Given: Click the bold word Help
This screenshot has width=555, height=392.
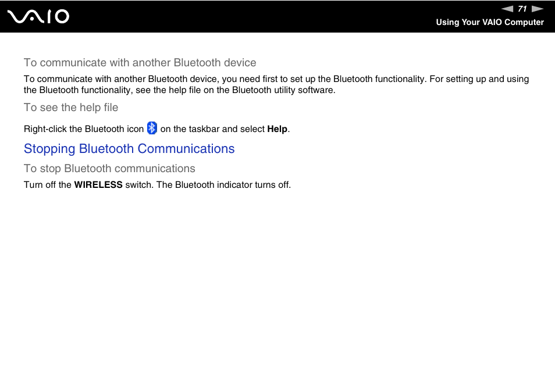Looking at the screenshot, I should 277,129.
